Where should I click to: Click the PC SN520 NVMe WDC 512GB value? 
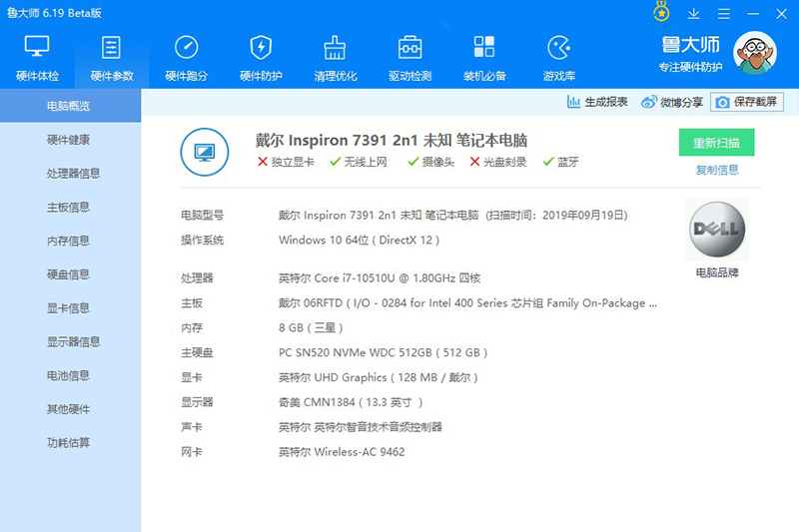(x=383, y=352)
